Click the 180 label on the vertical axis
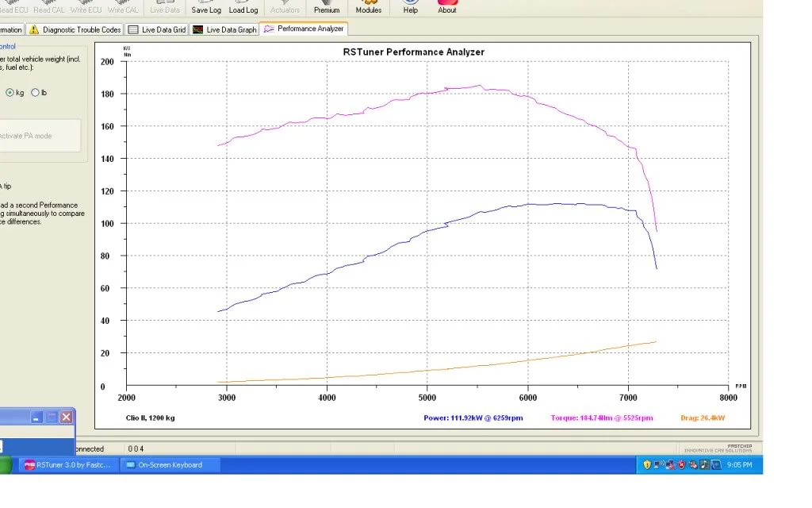The height and width of the screenshot is (508, 812). (107, 94)
